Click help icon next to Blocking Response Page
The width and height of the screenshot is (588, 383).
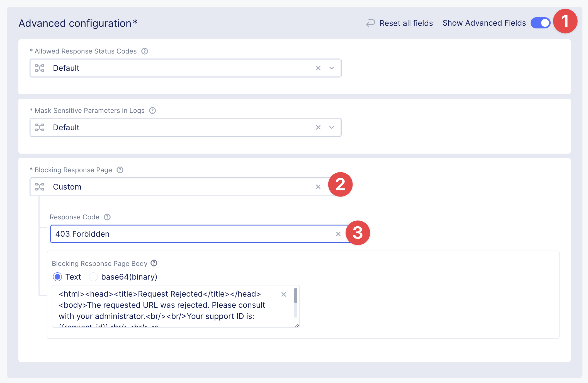point(120,170)
